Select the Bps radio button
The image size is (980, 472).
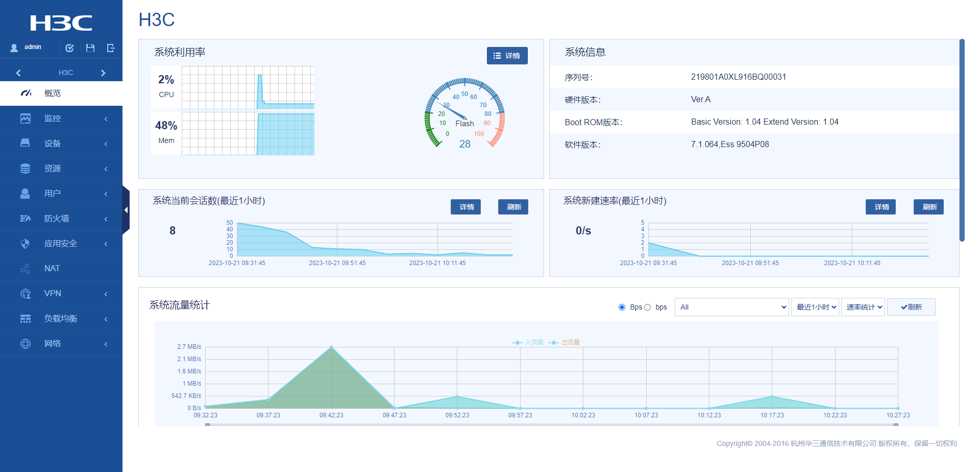click(x=622, y=307)
